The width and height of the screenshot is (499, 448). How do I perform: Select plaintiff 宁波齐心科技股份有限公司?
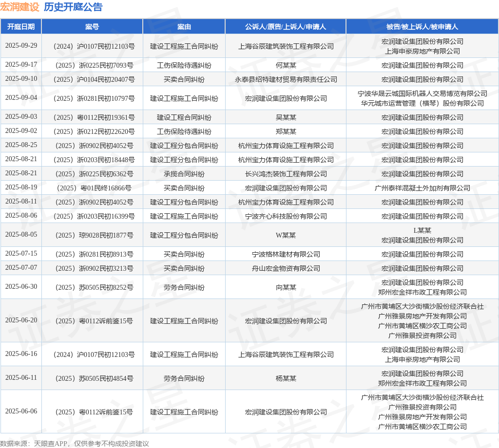pyautogui.click(x=286, y=217)
